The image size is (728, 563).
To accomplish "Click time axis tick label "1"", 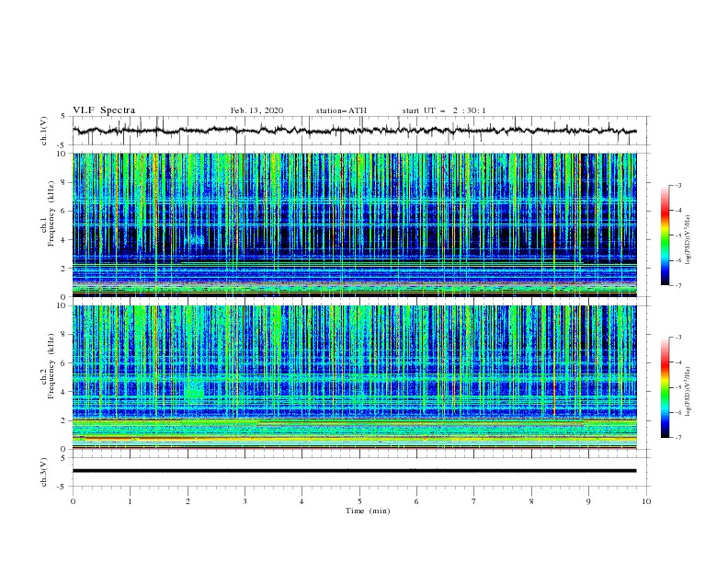I will click(130, 501).
